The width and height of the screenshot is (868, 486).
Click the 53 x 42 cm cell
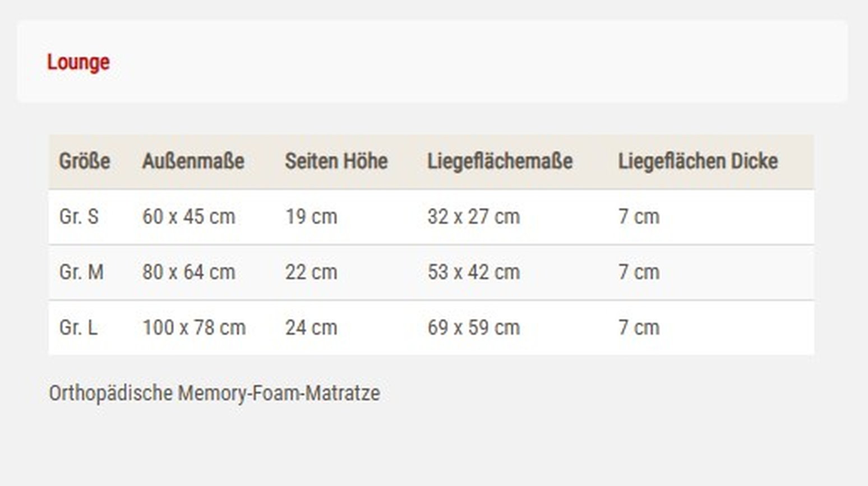(474, 272)
